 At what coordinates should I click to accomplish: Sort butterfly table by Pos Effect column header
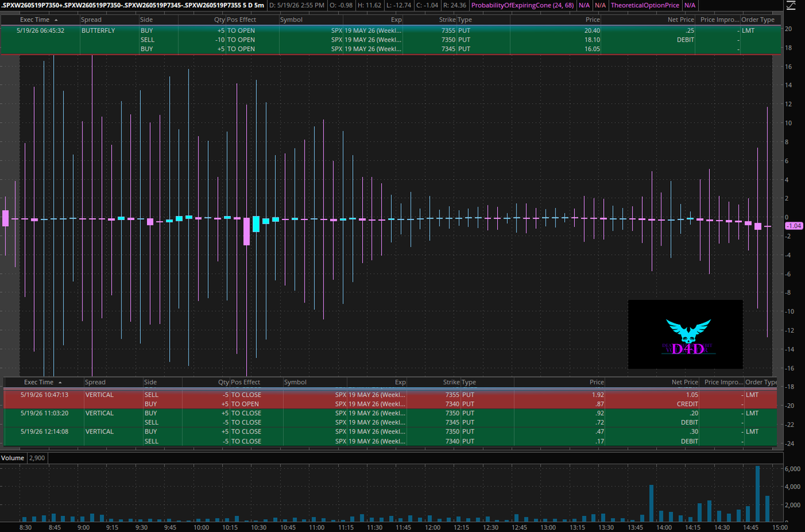241,20
